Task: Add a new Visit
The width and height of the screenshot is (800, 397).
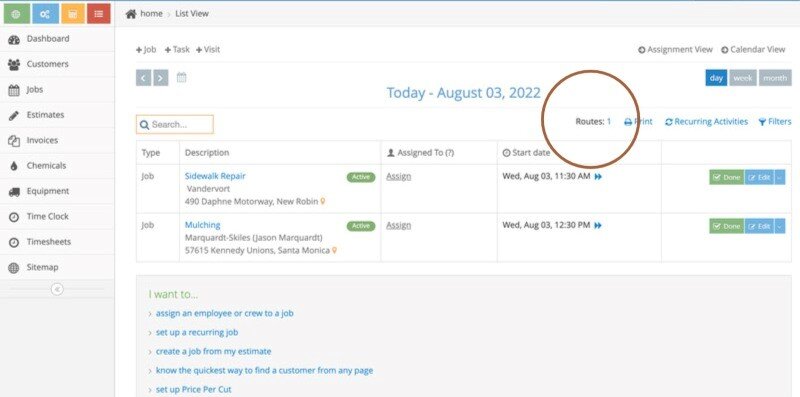Action: [208, 49]
